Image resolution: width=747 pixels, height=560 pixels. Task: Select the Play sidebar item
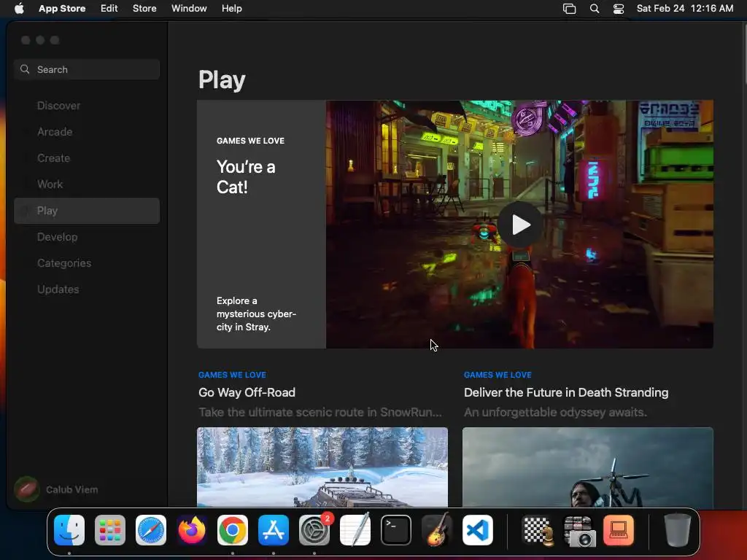[87, 211]
